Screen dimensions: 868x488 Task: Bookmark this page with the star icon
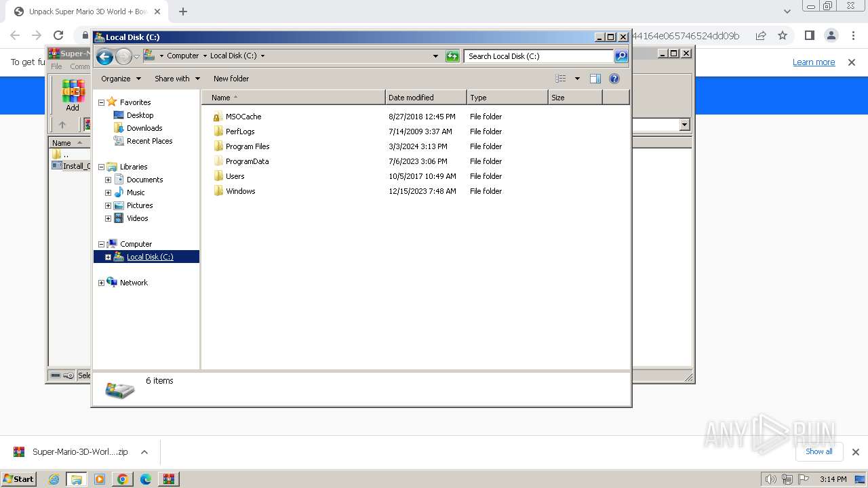[x=783, y=35]
